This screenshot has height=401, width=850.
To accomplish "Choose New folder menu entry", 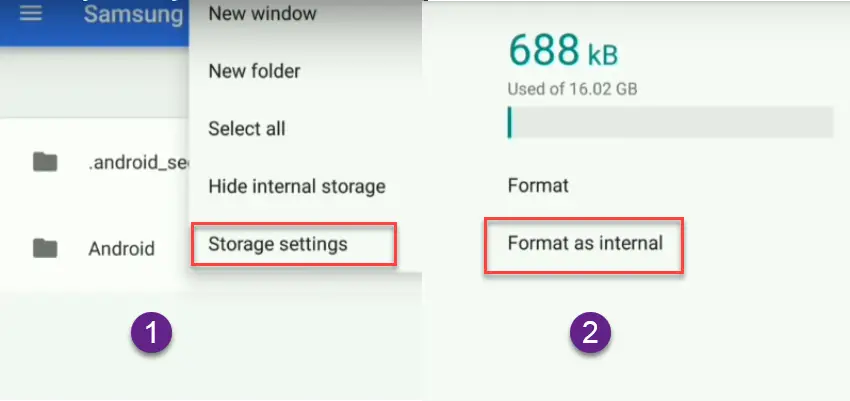I will click(254, 71).
